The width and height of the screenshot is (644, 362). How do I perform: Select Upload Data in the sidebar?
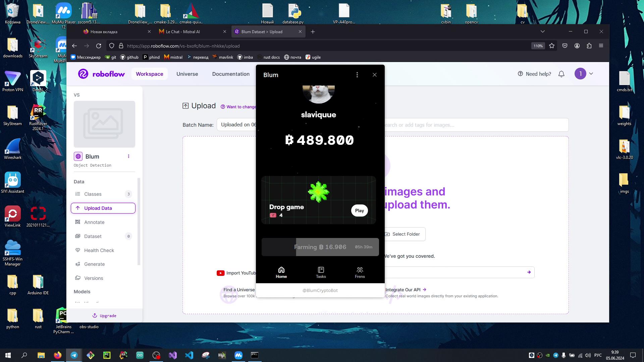(x=103, y=208)
